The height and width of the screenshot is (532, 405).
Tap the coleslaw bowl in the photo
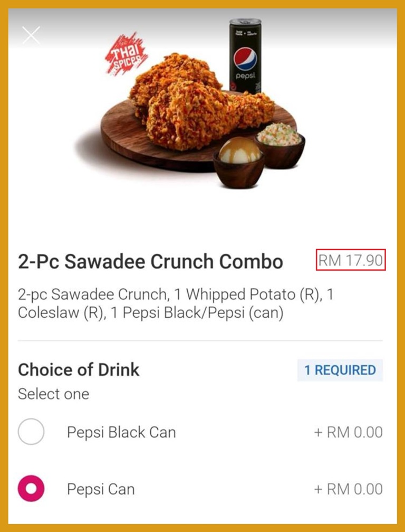(280, 140)
